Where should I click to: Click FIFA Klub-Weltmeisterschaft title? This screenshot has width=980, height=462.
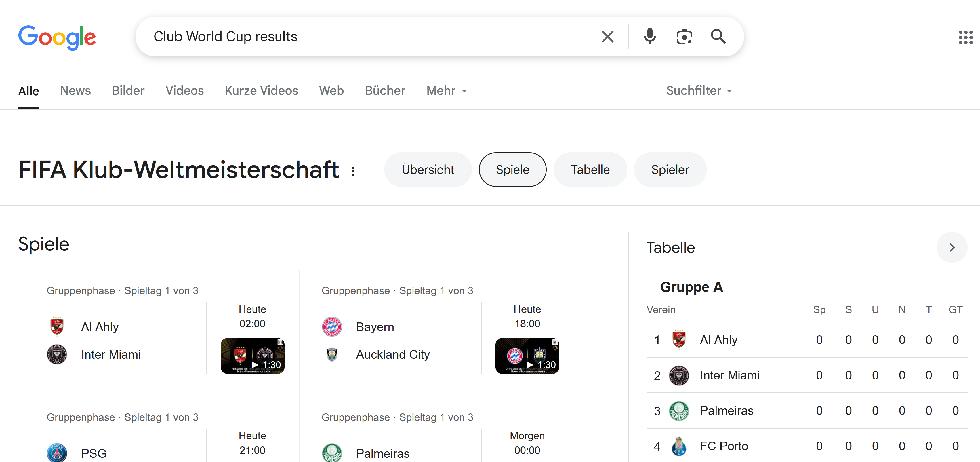178,170
